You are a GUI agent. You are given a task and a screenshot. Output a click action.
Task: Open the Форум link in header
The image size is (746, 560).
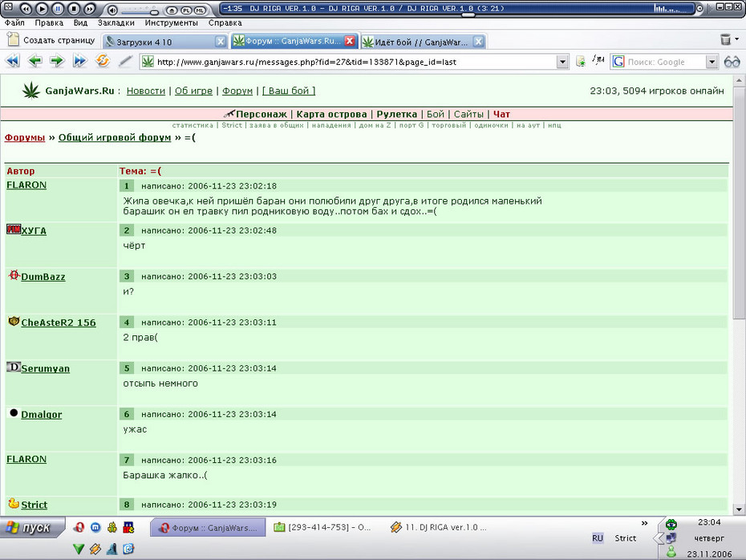[237, 91]
